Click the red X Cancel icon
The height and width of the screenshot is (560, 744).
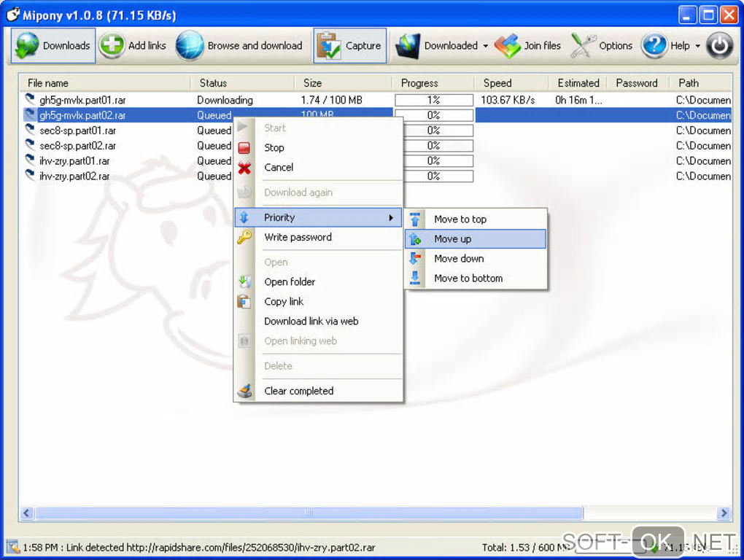244,168
